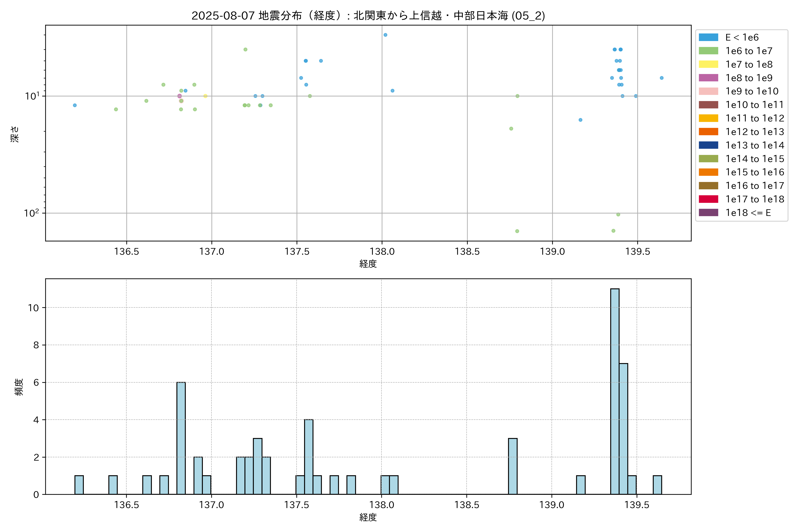Click the frequency-6 histogram bar near 136.8

(181, 438)
